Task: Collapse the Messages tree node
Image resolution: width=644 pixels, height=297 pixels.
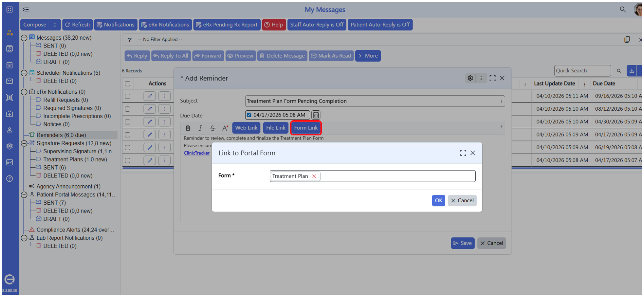Action: 24,38
